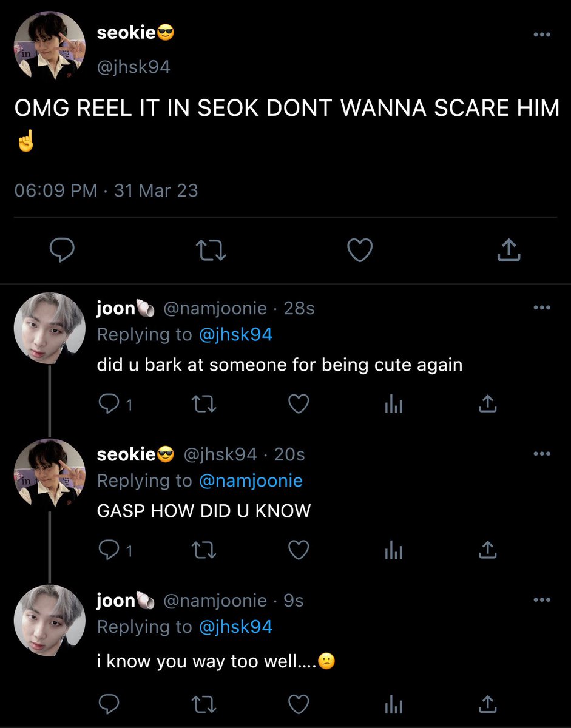The image size is (571, 728).
Task: Click the @namjoonie mention link
Action: pos(251,480)
